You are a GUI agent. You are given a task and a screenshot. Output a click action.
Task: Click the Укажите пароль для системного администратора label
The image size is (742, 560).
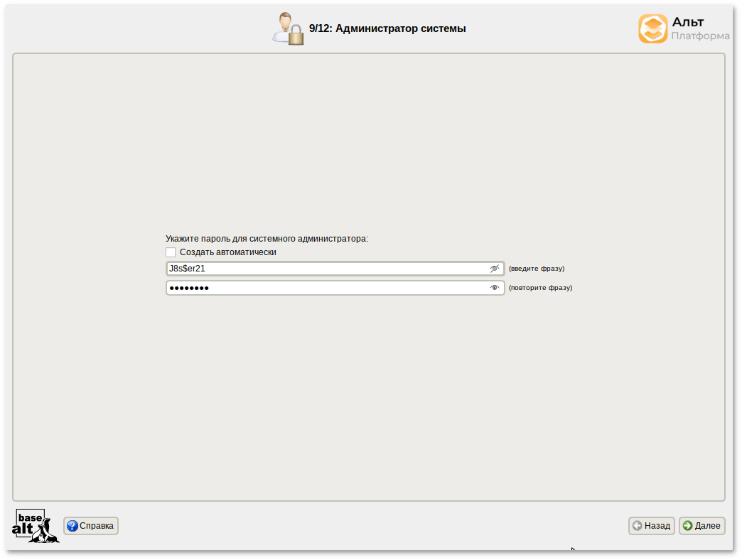267,239
